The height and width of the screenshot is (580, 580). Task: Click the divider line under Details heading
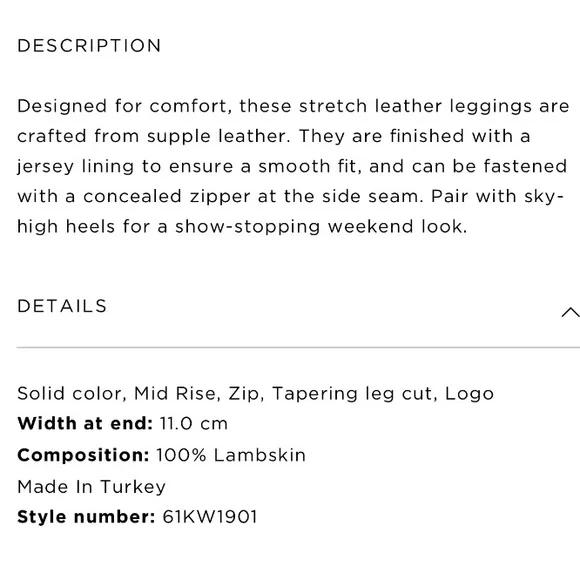coord(298,347)
